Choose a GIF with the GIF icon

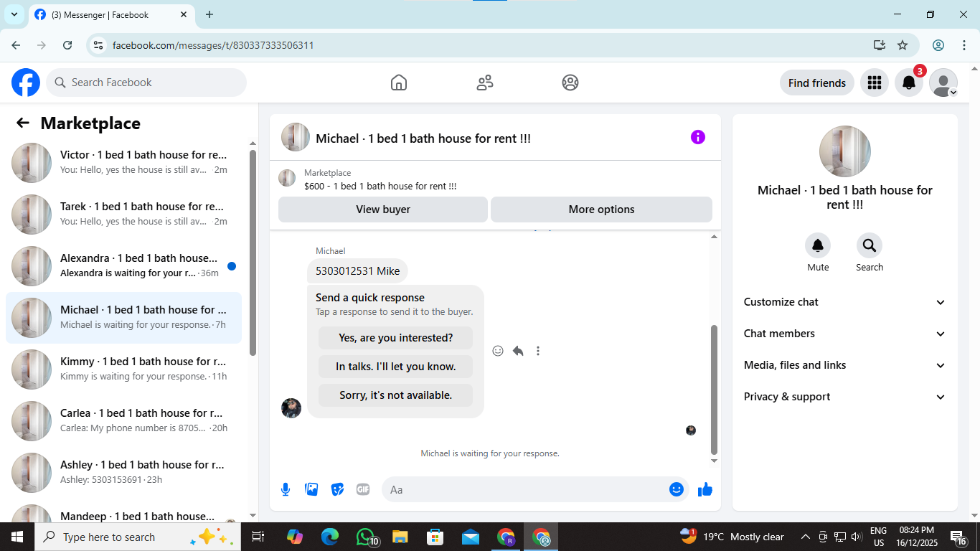pos(363,489)
